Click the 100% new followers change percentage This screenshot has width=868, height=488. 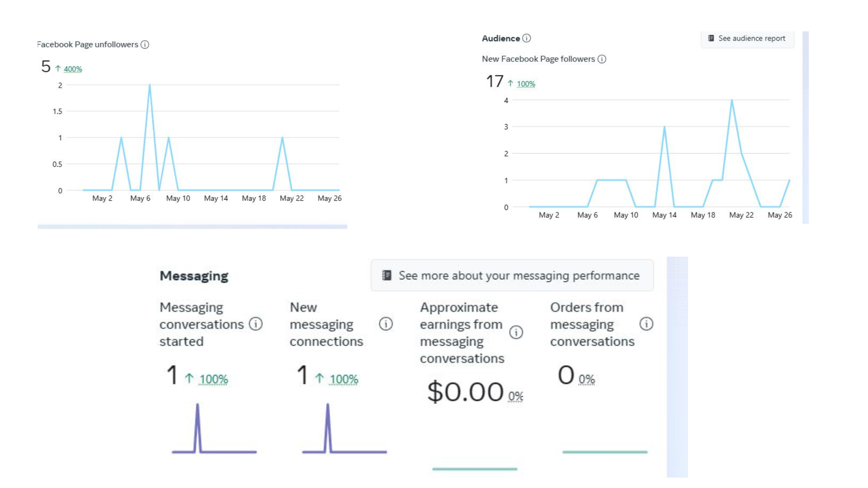click(526, 84)
